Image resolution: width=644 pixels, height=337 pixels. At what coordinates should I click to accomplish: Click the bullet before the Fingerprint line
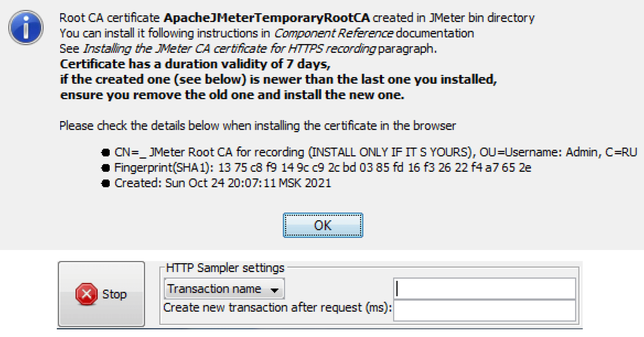(106, 168)
